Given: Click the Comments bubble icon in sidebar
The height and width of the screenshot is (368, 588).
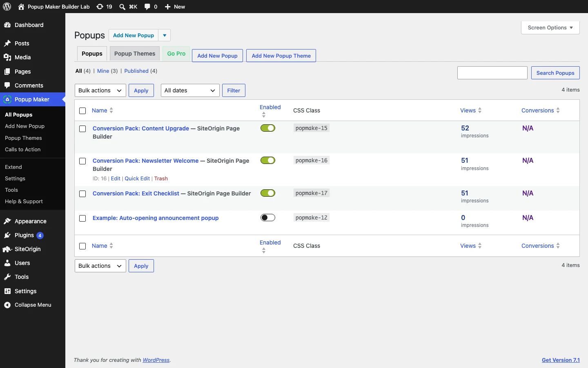Looking at the screenshot, I should 7,85.
